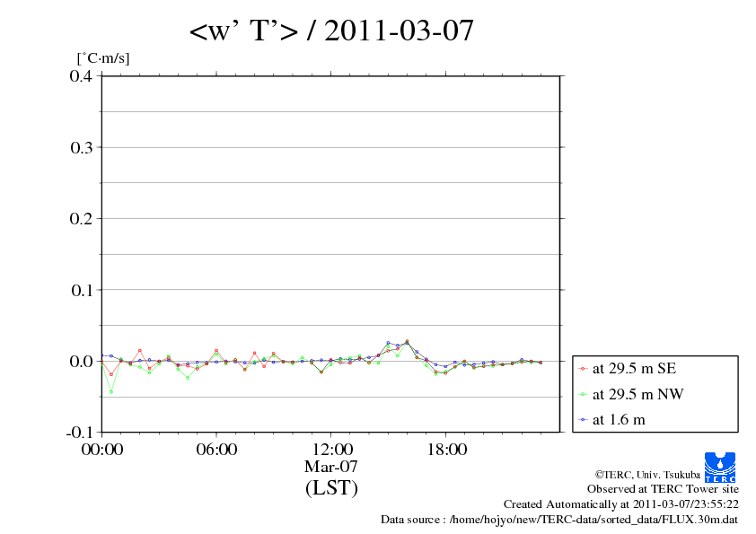The width and height of the screenshot is (756, 534).
Task: Click the 0.2 y-axis tick label
Action: click(82, 218)
